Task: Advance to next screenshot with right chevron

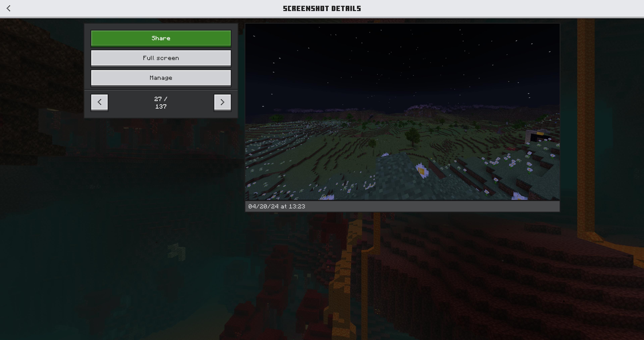Action: pos(222,102)
